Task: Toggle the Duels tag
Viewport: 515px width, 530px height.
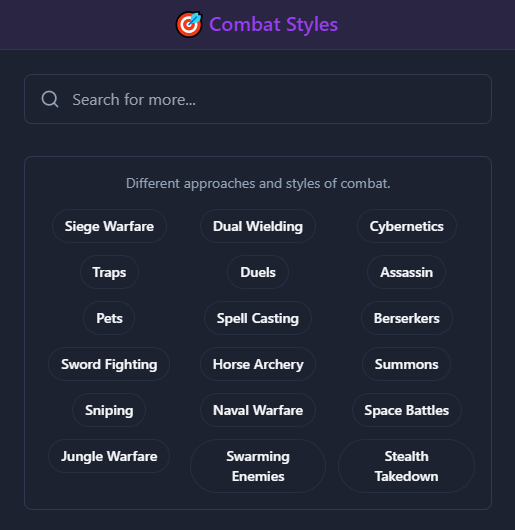Action: [258, 272]
